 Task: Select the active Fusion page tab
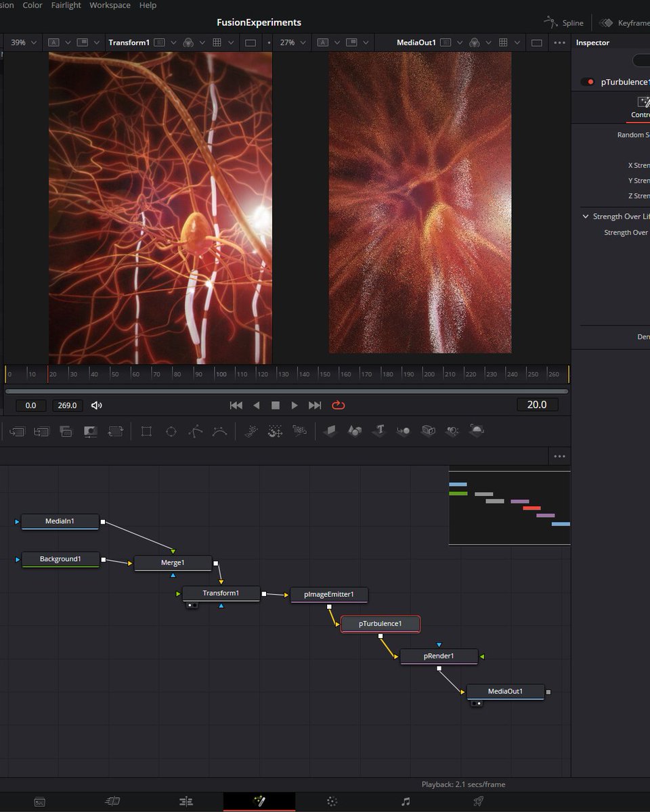click(x=259, y=802)
